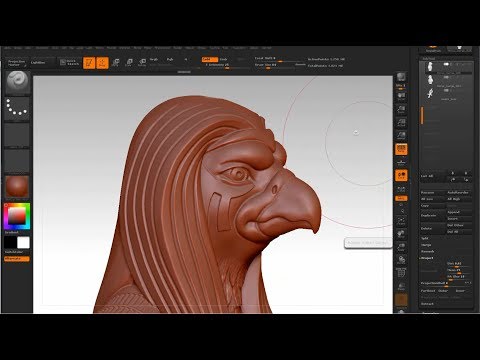Toggle the Transp transparency icon
This screenshot has height=360, width=480.
tap(401, 287)
